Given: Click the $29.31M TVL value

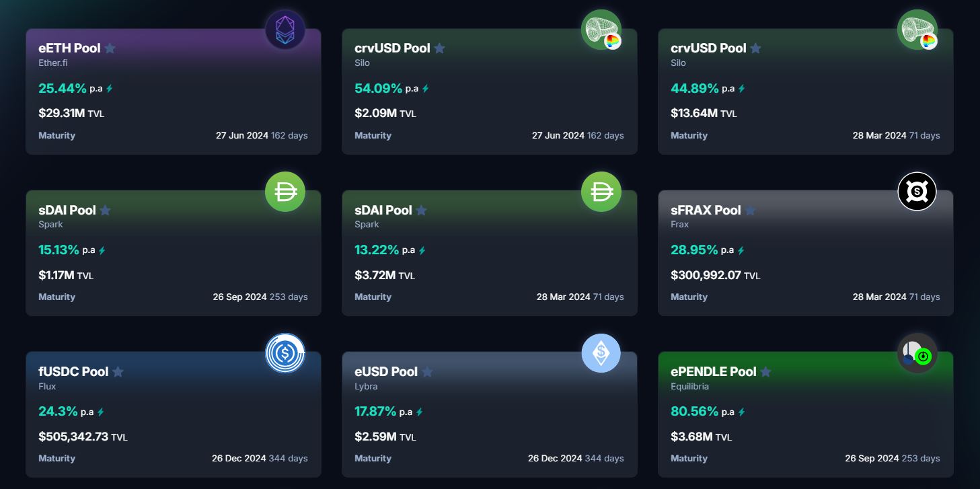Looking at the screenshot, I should (62, 113).
